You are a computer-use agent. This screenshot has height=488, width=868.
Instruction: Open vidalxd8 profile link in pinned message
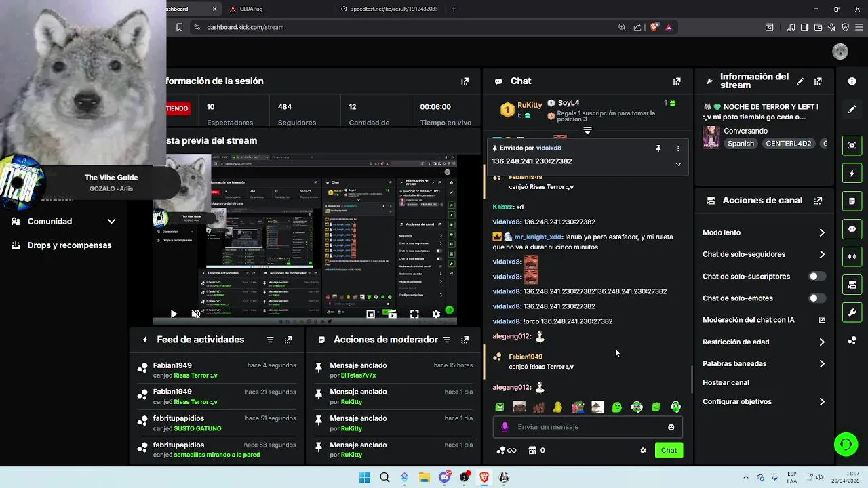(x=549, y=148)
